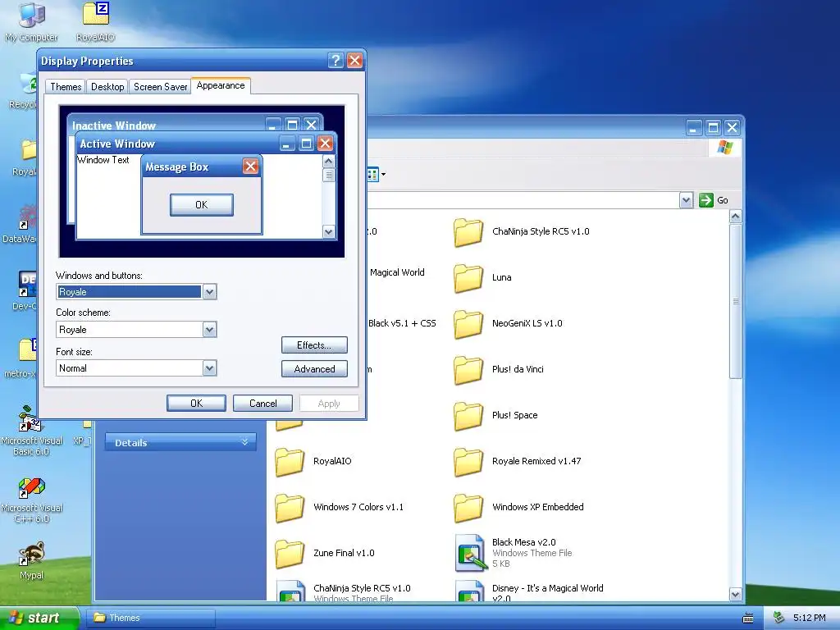Open the Luna folder icon
840x630 pixels.
(468, 278)
